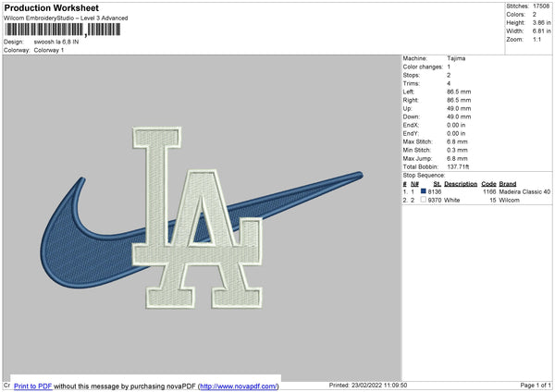Click the design name 'swoosh la 6,8 IN'
This screenshot has height=392, width=555.
[x=56, y=42]
